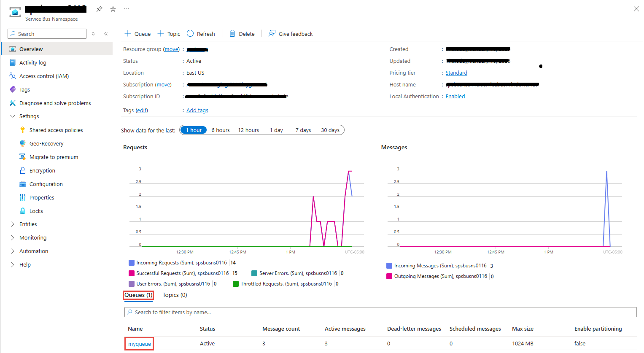Viewport: 644px width, 353px height.
Task: Click the Name column header
Action: (135, 329)
